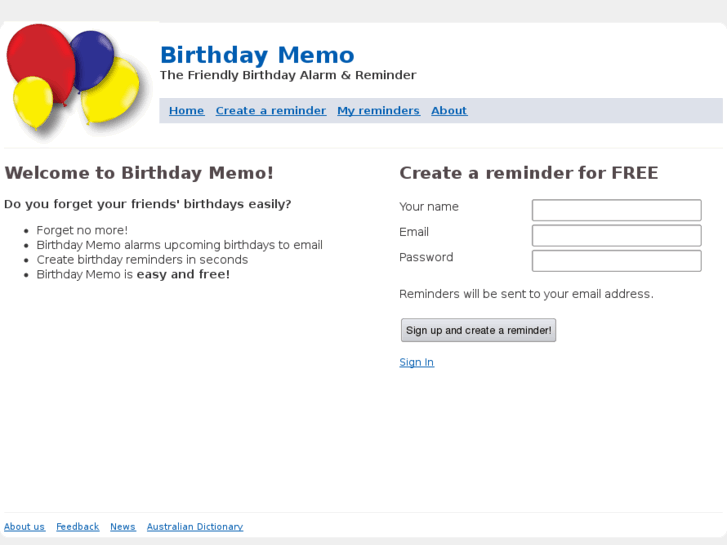Go to Create a reminder page
The image size is (727, 545).
(x=270, y=111)
